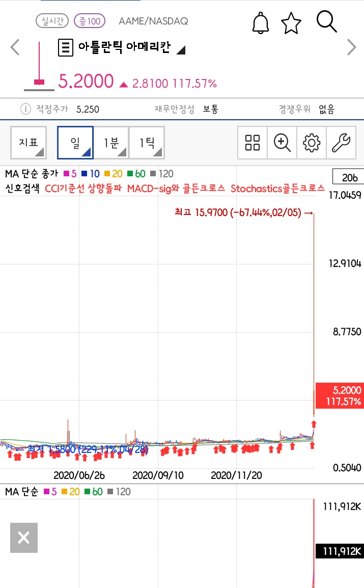This screenshot has width=364, height=588.
Task: Click the MA 5 magenta color swatch
Action: [66, 174]
